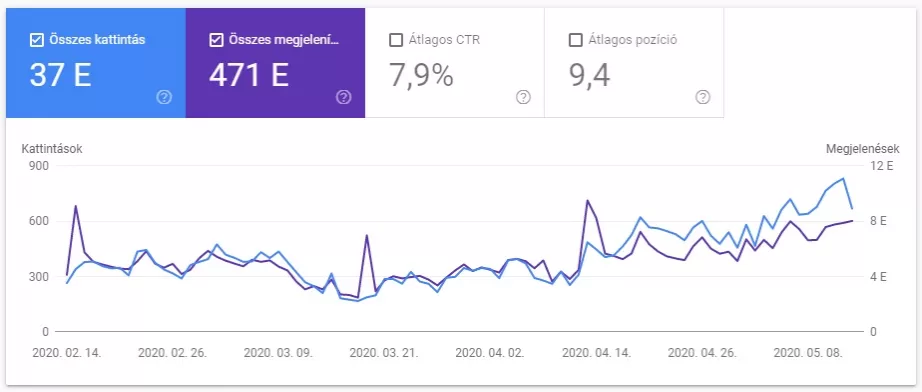The height and width of the screenshot is (392, 922).
Task: Enable the Átlagos CTR checkbox
Action: pyautogui.click(x=396, y=40)
